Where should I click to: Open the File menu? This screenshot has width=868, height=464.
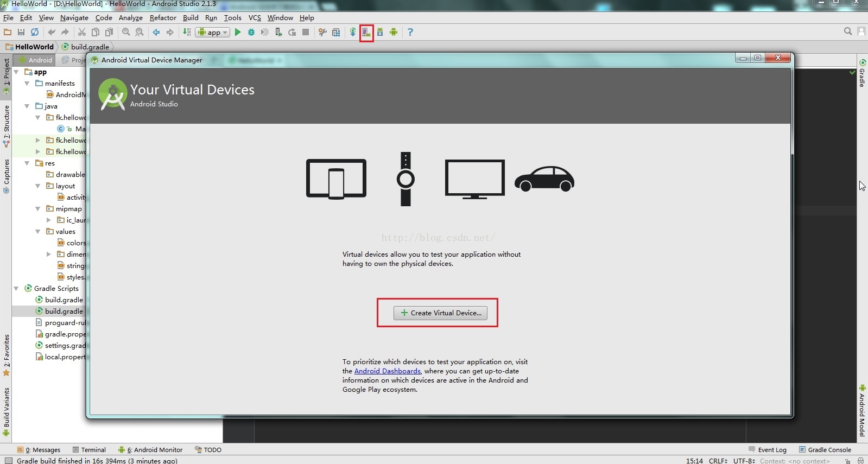click(8, 17)
